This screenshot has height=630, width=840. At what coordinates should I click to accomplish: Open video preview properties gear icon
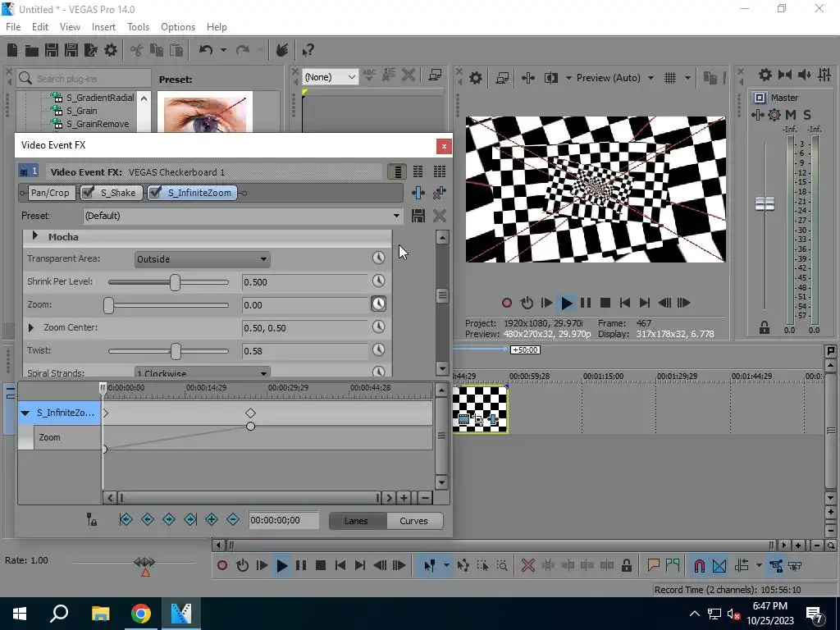(476, 78)
